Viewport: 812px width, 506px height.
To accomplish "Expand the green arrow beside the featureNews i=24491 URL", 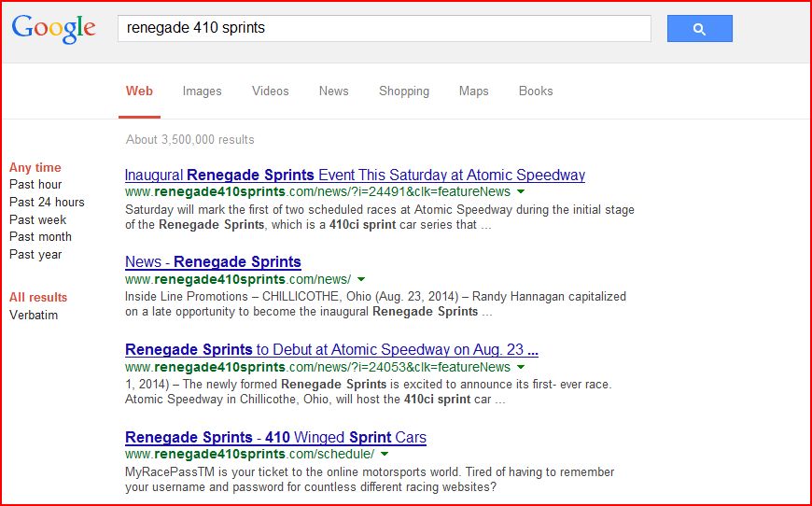I will click(x=521, y=191).
